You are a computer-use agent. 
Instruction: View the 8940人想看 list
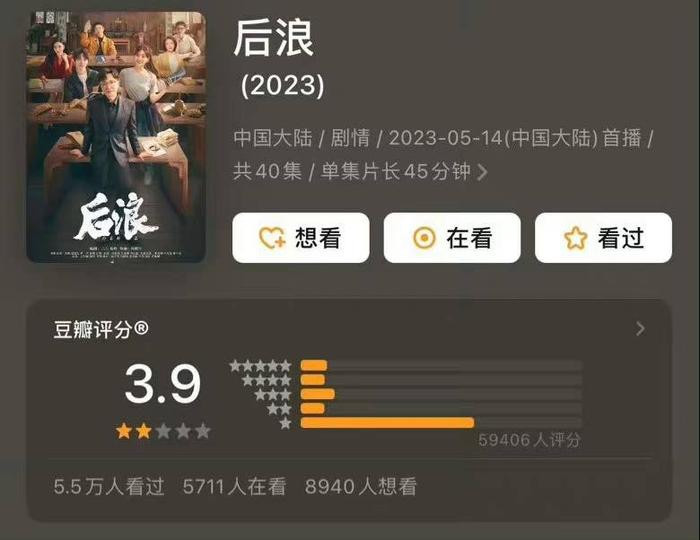[361, 486]
